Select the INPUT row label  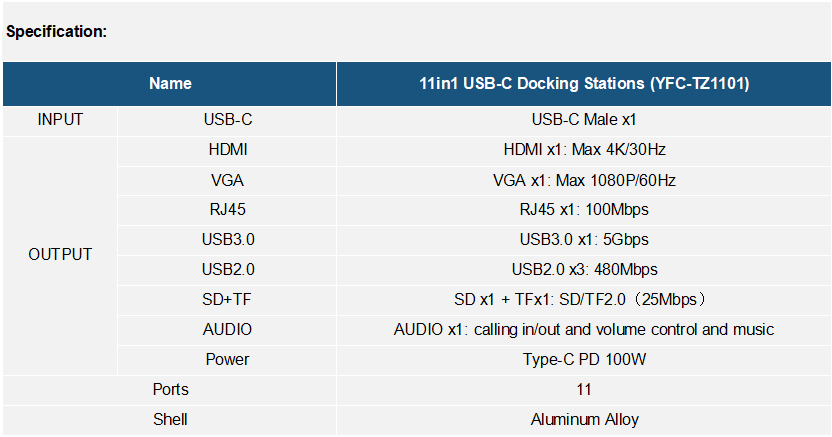60,120
